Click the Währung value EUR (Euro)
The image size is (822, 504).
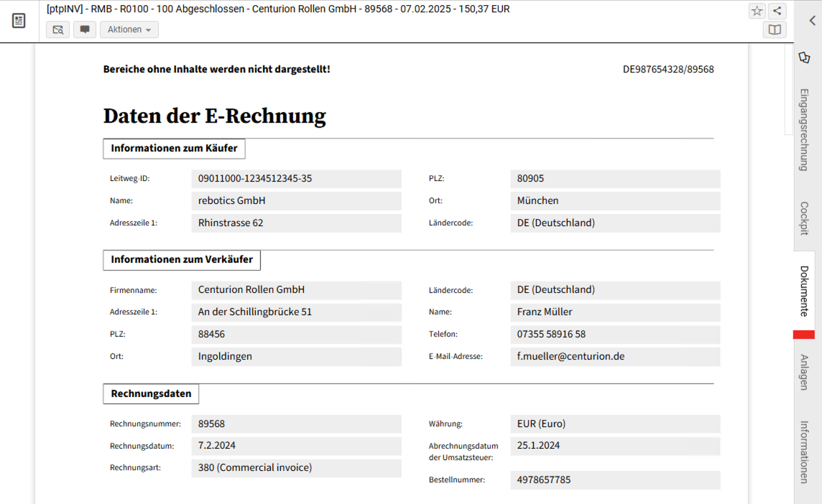615,424
